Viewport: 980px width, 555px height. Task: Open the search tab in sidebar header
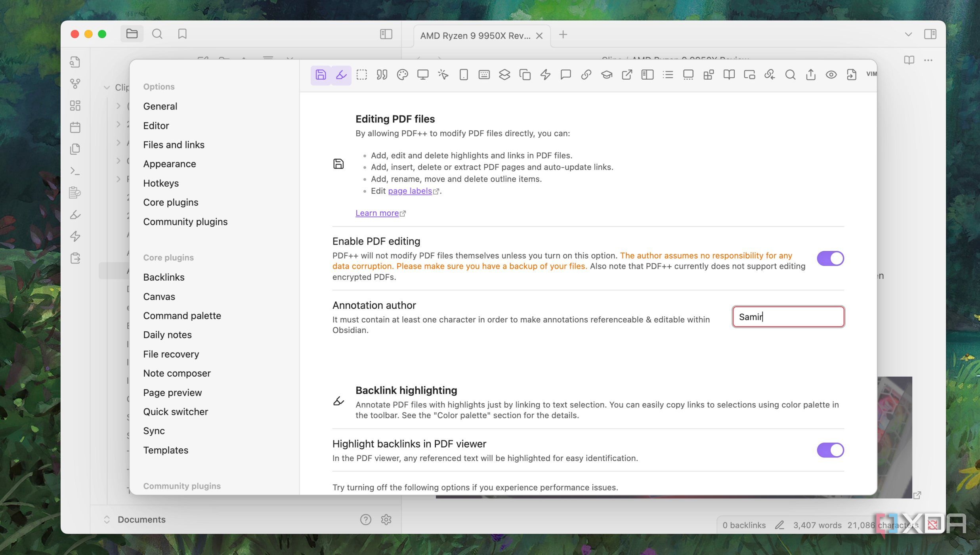(x=157, y=34)
